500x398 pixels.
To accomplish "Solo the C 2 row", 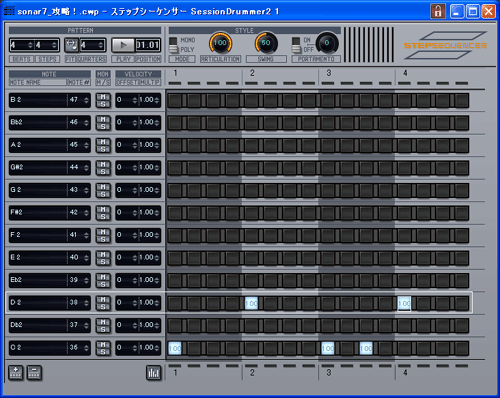I will click(103, 351).
